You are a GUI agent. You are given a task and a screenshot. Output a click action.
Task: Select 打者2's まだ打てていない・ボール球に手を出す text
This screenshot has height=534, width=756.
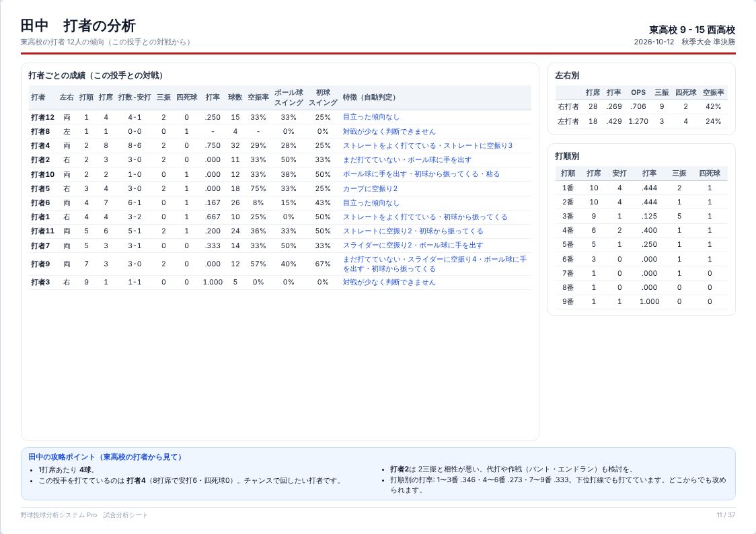pyautogui.click(x=407, y=160)
